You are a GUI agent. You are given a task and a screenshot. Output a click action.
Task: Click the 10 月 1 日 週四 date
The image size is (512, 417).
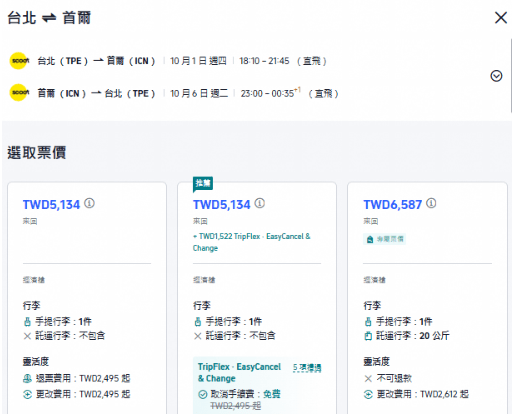(x=198, y=61)
